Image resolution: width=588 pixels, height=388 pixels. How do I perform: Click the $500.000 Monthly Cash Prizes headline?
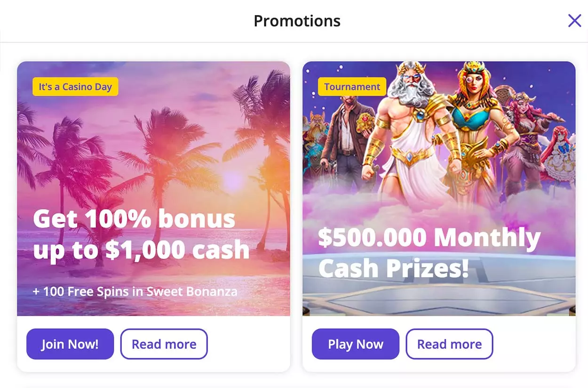(x=429, y=253)
